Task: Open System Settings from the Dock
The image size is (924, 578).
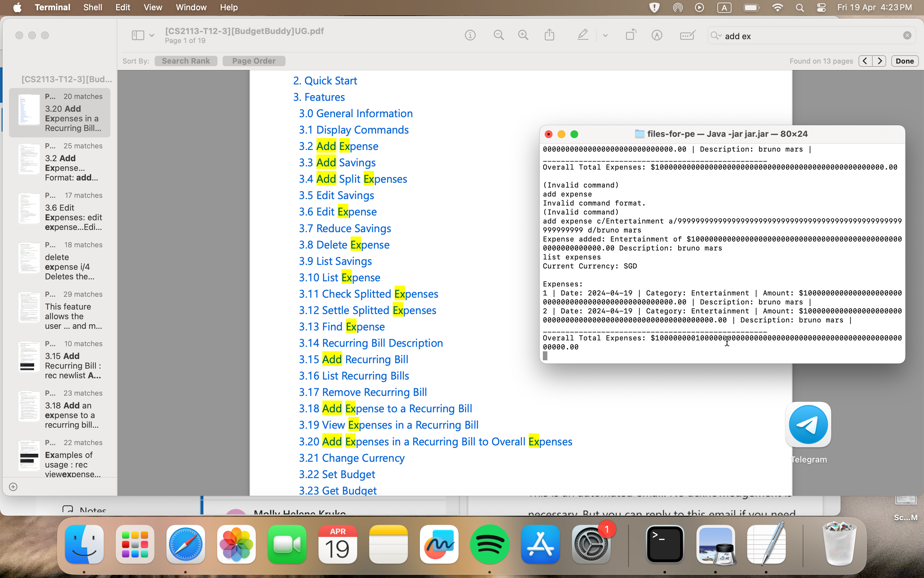Action: 591,544
